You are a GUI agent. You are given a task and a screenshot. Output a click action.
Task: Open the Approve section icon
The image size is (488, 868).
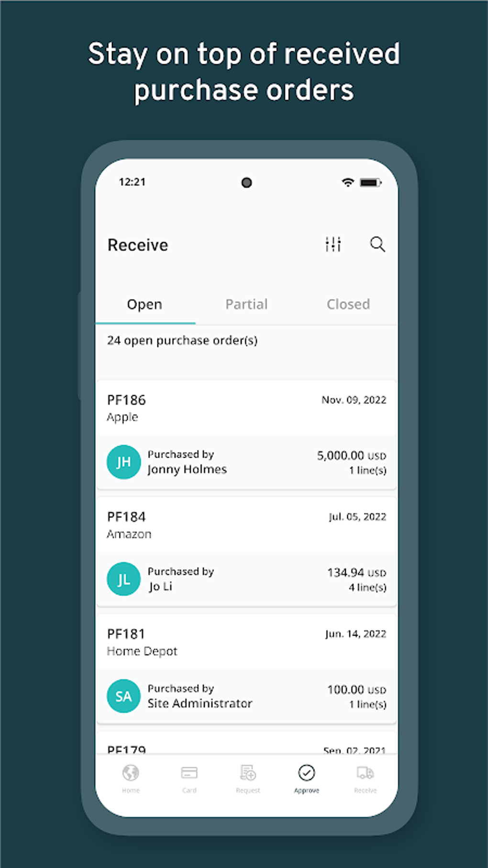(306, 778)
